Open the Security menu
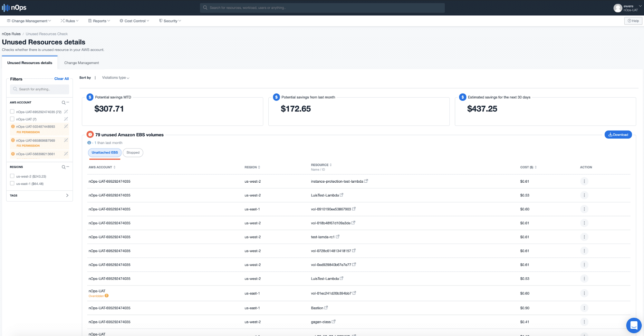The image size is (644, 336). (170, 21)
